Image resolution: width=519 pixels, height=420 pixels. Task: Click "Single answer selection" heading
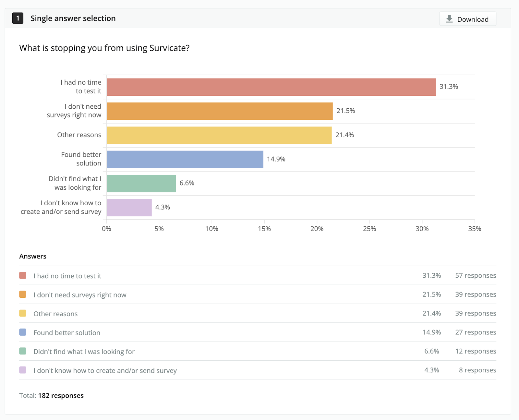(73, 18)
